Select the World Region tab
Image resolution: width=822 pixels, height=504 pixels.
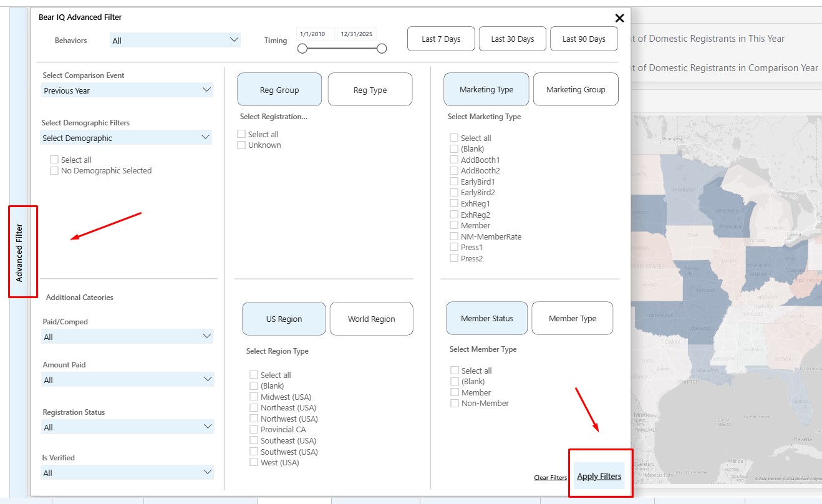click(371, 319)
